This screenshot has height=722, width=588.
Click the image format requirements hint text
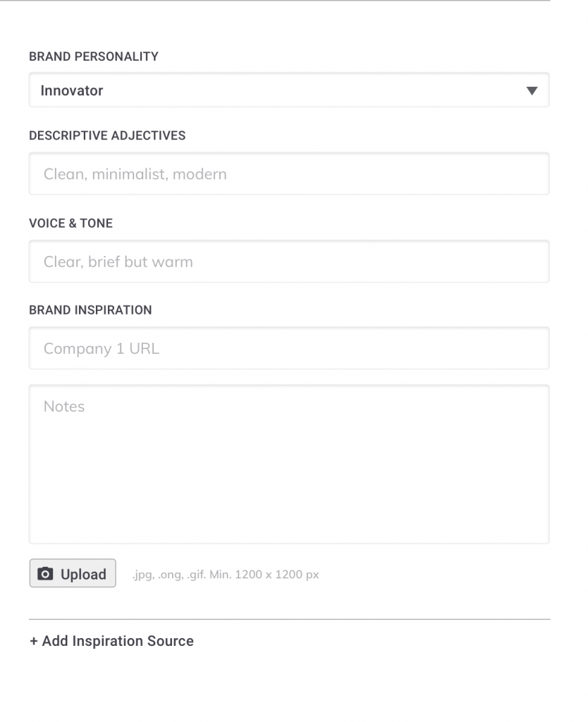coord(226,575)
